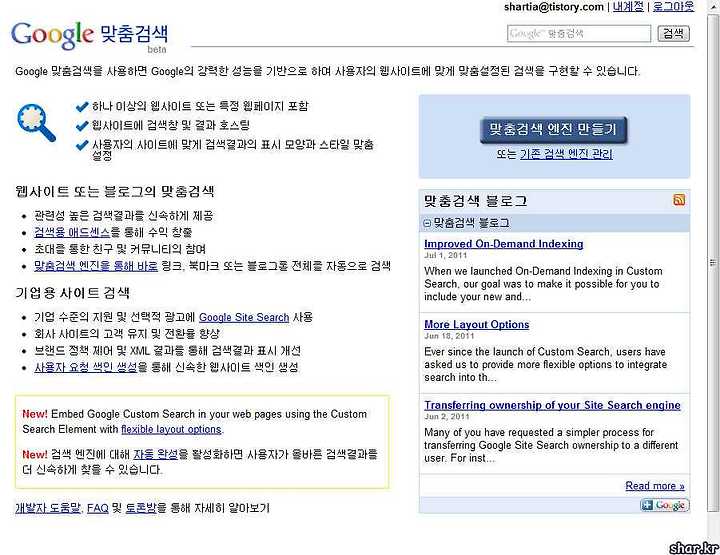The image size is (720, 555).
Task: Click the vertical scrollbar handle
Action: 713,263
